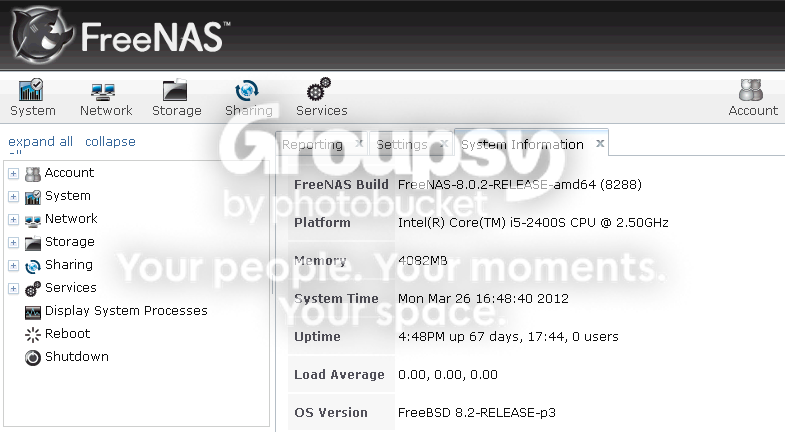Image resolution: width=785 pixels, height=432 pixels.
Task: Click the OS Version label
Action: pos(330,413)
